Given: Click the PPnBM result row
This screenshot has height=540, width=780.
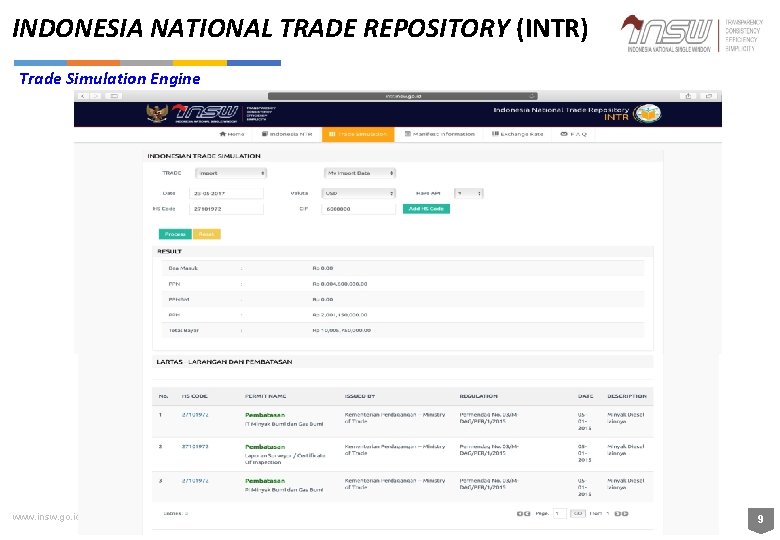Looking at the screenshot, I should 402,299.
